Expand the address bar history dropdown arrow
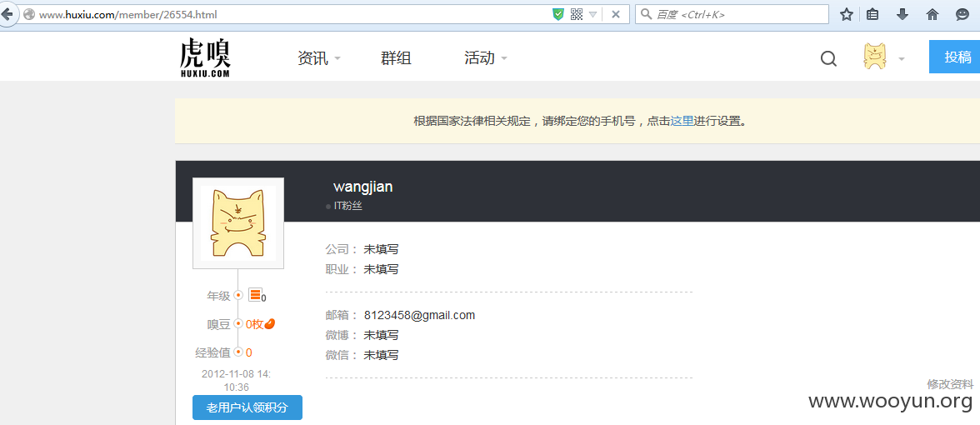Image resolution: width=980 pixels, height=425 pixels. coord(593,13)
